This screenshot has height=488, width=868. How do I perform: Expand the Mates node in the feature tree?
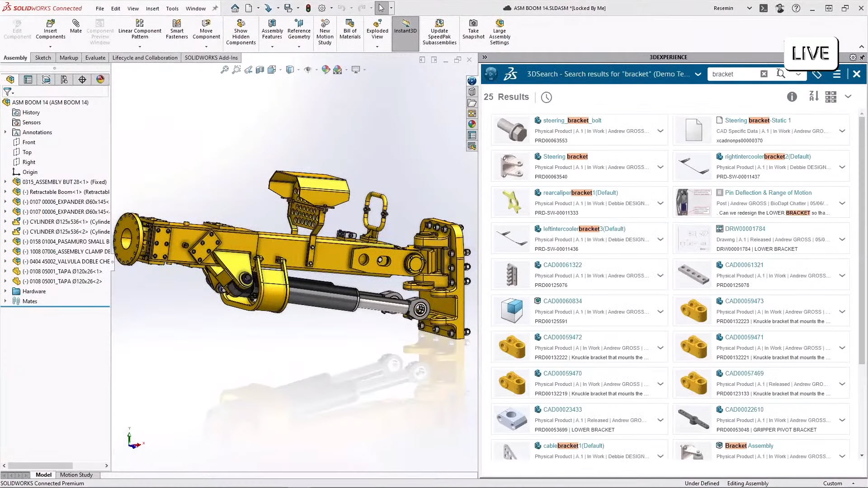[x=6, y=301]
